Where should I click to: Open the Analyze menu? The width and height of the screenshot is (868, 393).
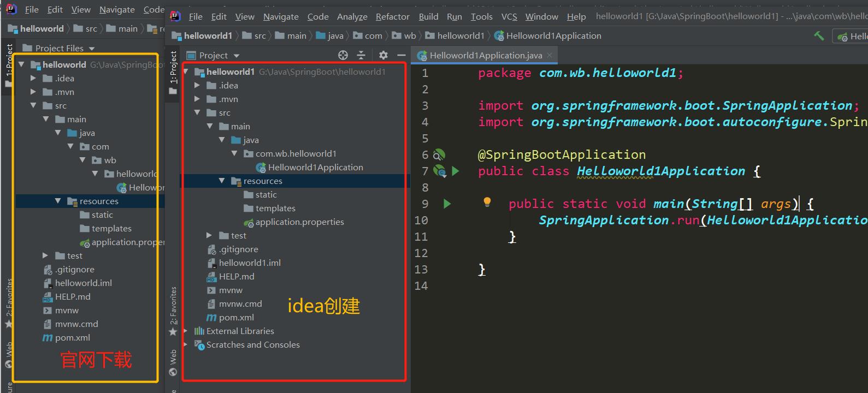pos(352,16)
